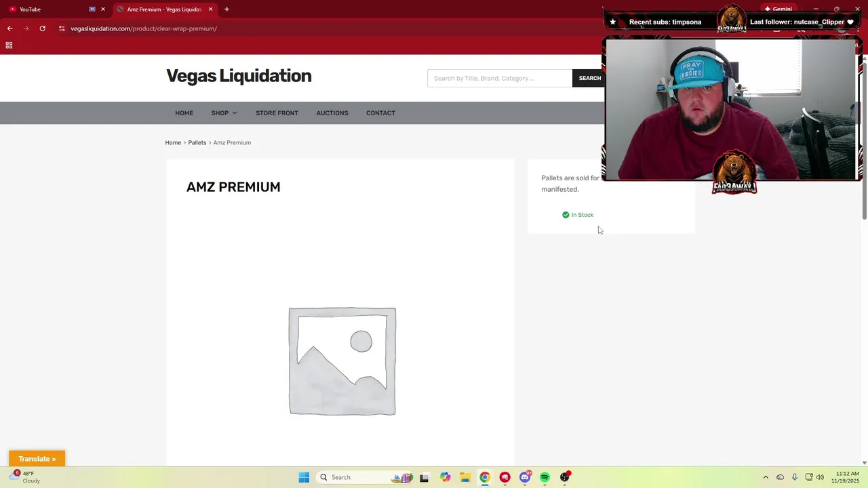868x488 pixels.
Task: Click the black SEARCH button
Action: point(589,78)
